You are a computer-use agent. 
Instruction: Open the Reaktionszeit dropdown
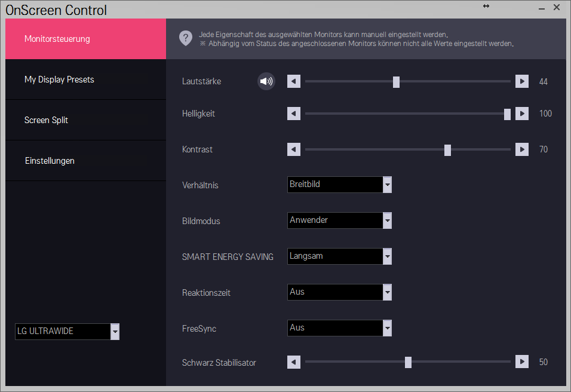point(339,292)
